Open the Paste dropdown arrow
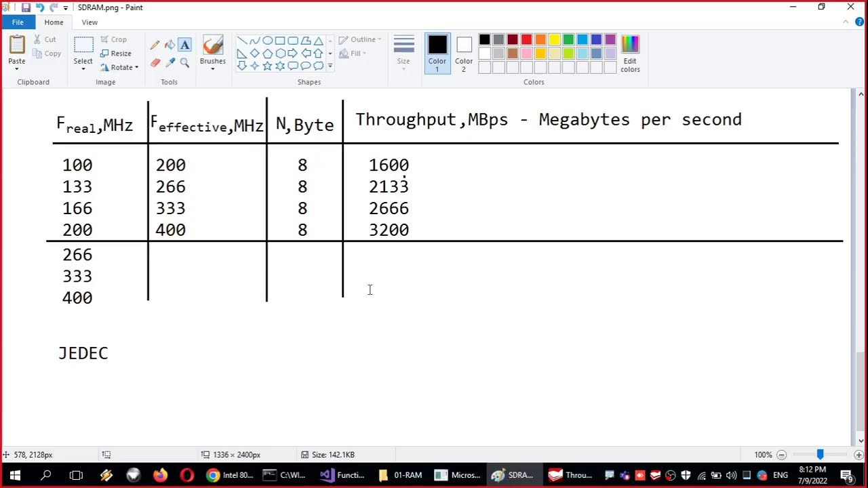 click(x=17, y=68)
